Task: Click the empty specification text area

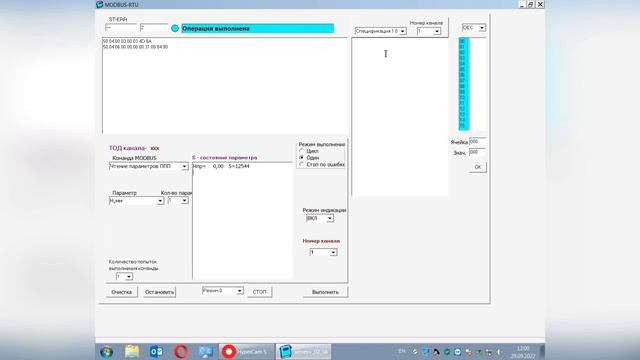Action: [x=400, y=117]
